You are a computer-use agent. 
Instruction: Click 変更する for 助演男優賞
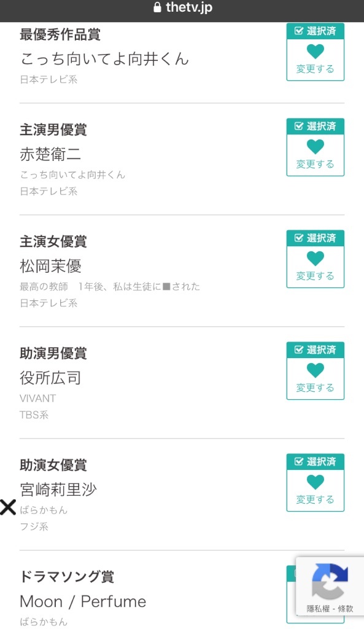click(315, 388)
